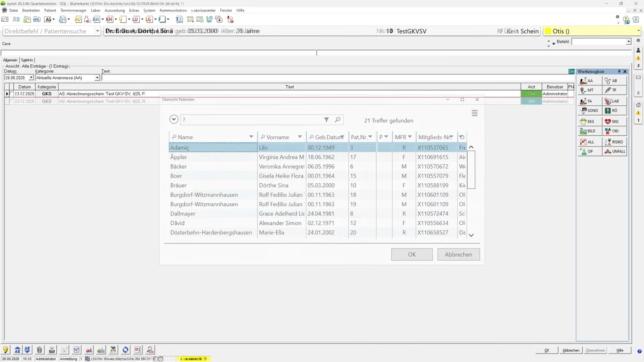
Task: Click Abbrechen in the main window footer
Action: (x=571, y=350)
